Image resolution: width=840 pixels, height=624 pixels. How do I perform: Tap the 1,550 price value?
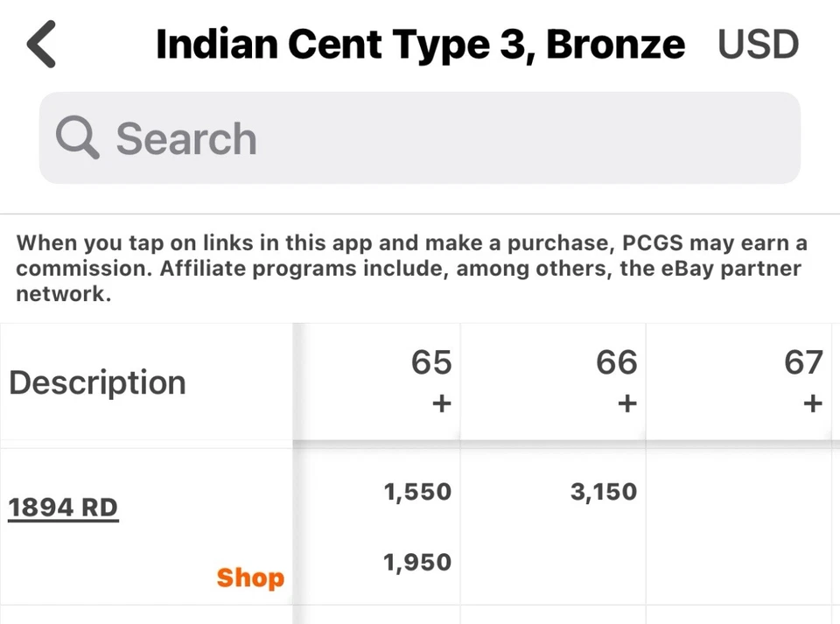[x=417, y=492]
